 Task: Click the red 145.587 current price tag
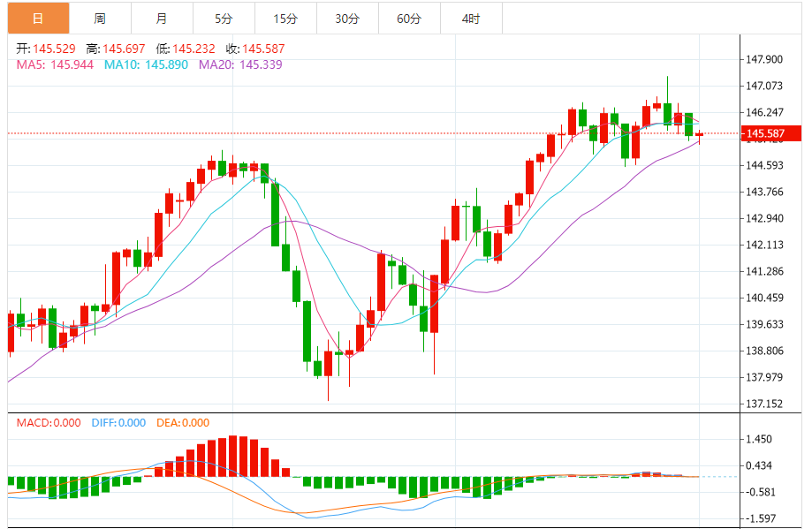[x=771, y=133]
